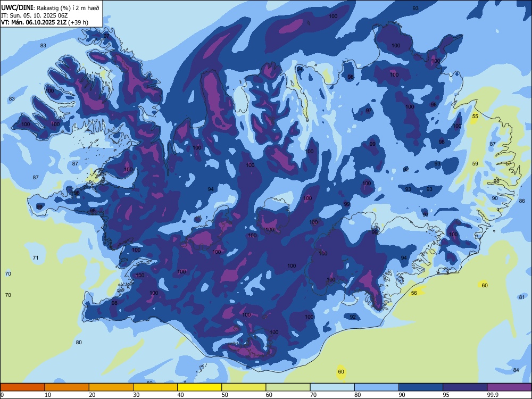Click the '71' humidity value on the map
This screenshot has width=532, height=399.
coord(36,258)
